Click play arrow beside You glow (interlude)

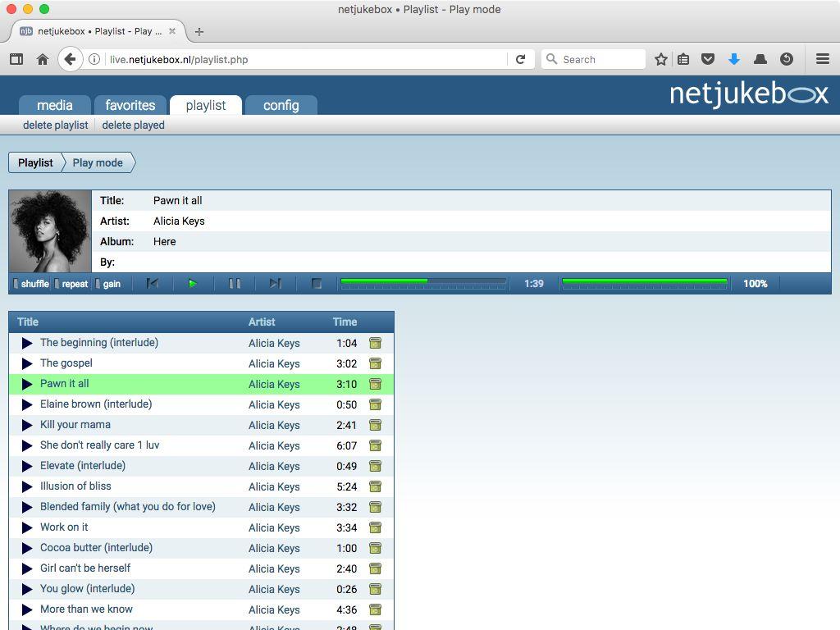coord(27,589)
